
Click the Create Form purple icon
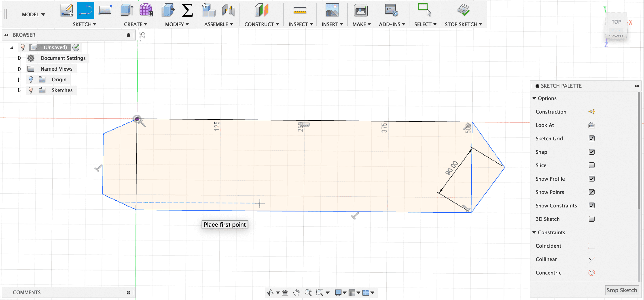(x=146, y=11)
